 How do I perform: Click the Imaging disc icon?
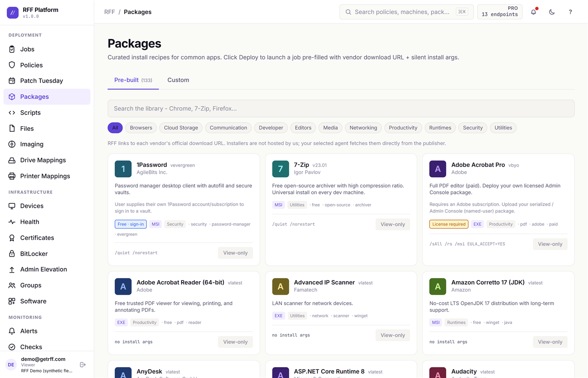pyautogui.click(x=12, y=144)
